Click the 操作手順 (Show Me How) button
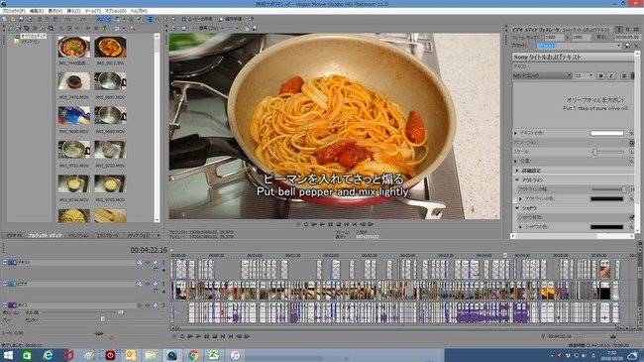Image resolution: width=644 pixels, height=362 pixels. point(231,19)
